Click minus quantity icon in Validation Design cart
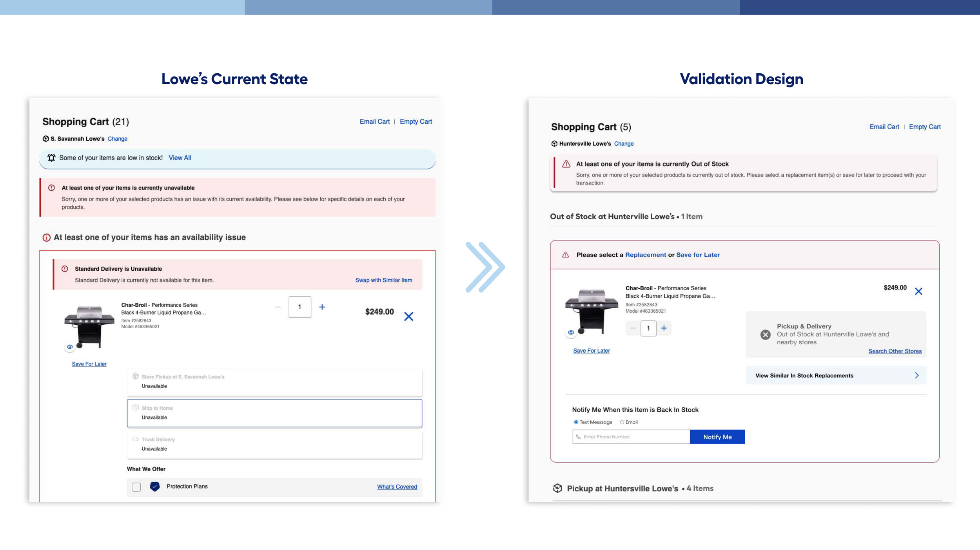980x550 pixels. [x=633, y=328]
